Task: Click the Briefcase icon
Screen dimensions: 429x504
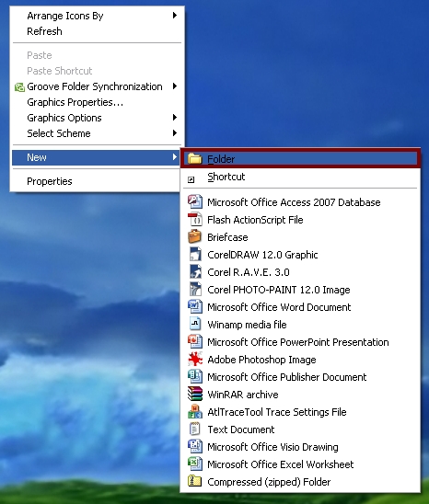Action: [195, 236]
